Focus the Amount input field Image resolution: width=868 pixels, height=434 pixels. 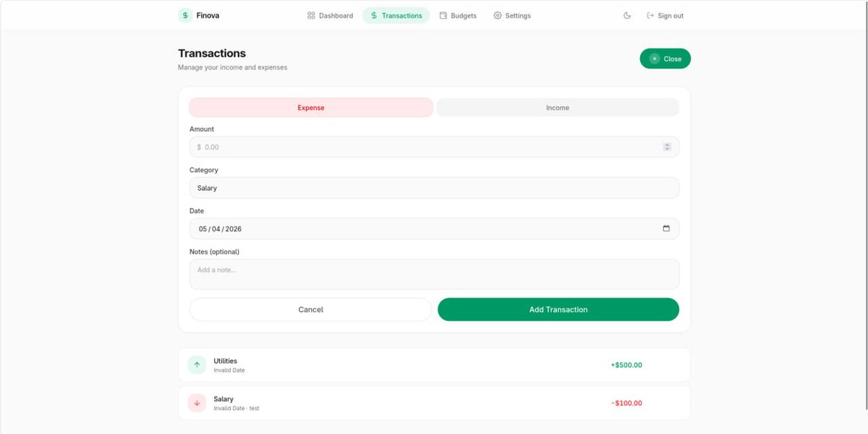point(434,147)
